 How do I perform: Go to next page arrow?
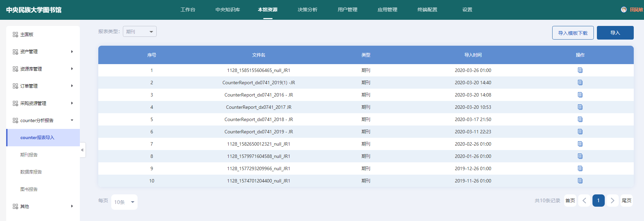(x=612, y=201)
